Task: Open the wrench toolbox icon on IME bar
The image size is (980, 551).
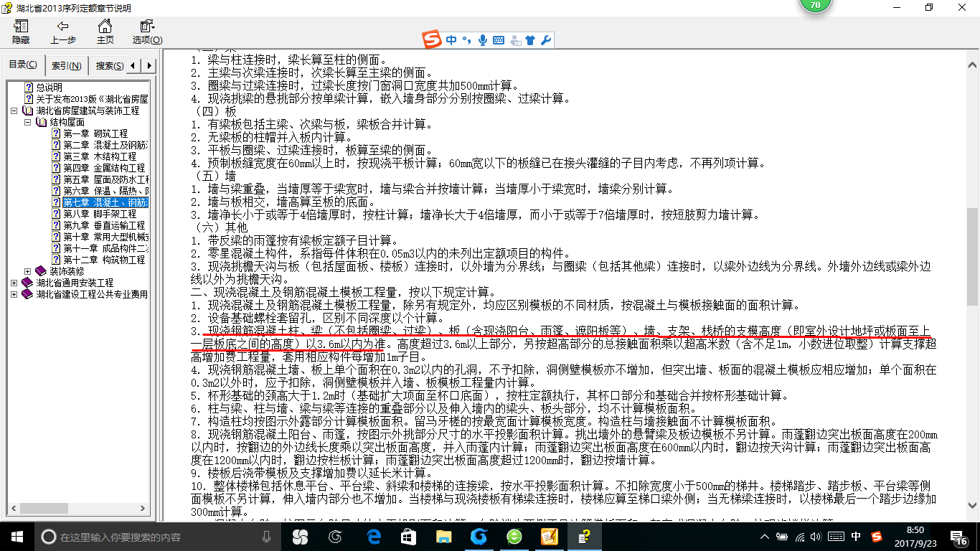Action: pyautogui.click(x=545, y=41)
